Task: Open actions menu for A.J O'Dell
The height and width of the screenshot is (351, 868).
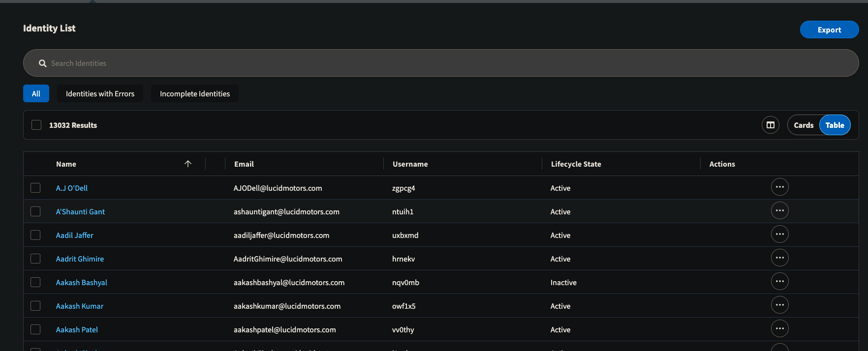Action: [x=779, y=187]
